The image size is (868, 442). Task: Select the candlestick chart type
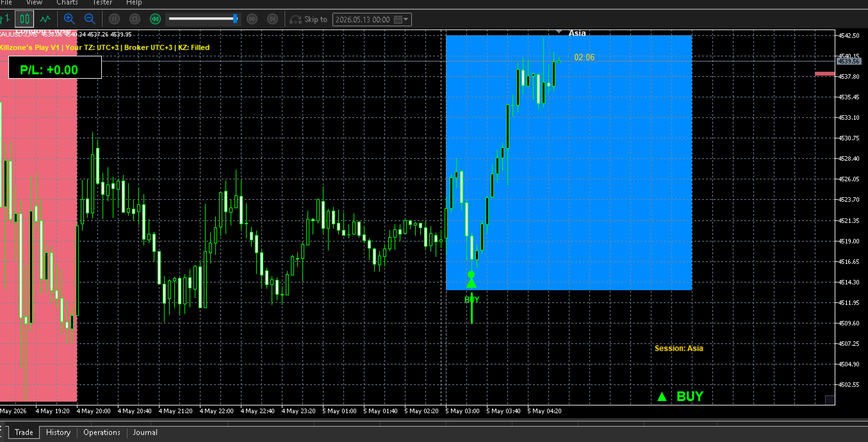25,19
